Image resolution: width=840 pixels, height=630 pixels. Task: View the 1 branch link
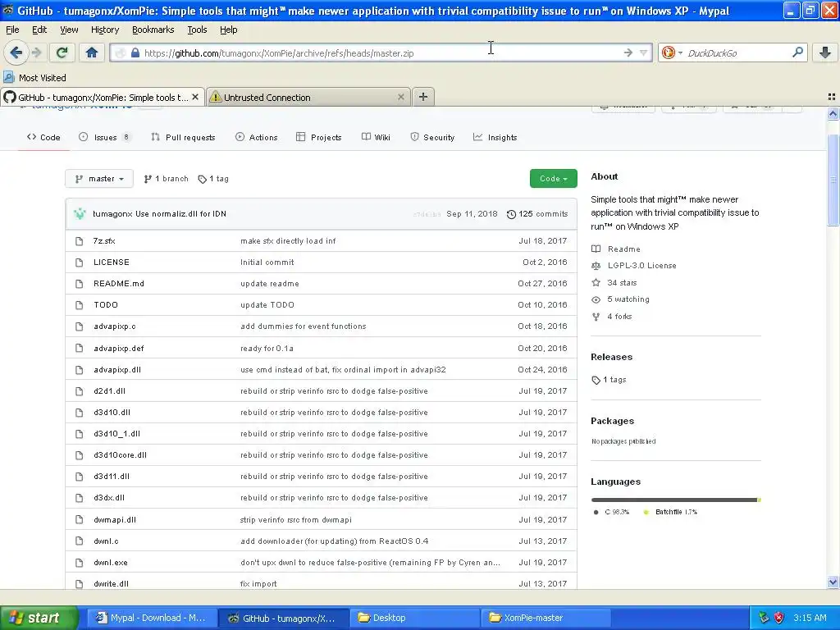click(166, 178)
